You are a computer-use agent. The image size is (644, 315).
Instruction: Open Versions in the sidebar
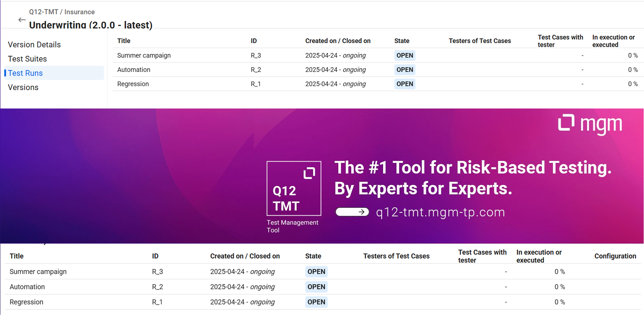[x=23, y=87]
